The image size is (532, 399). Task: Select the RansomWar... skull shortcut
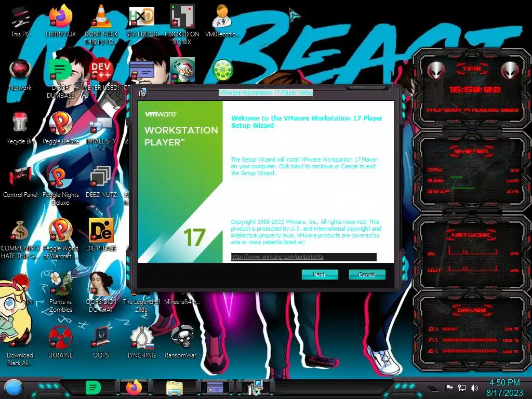[x=182, y=342]
